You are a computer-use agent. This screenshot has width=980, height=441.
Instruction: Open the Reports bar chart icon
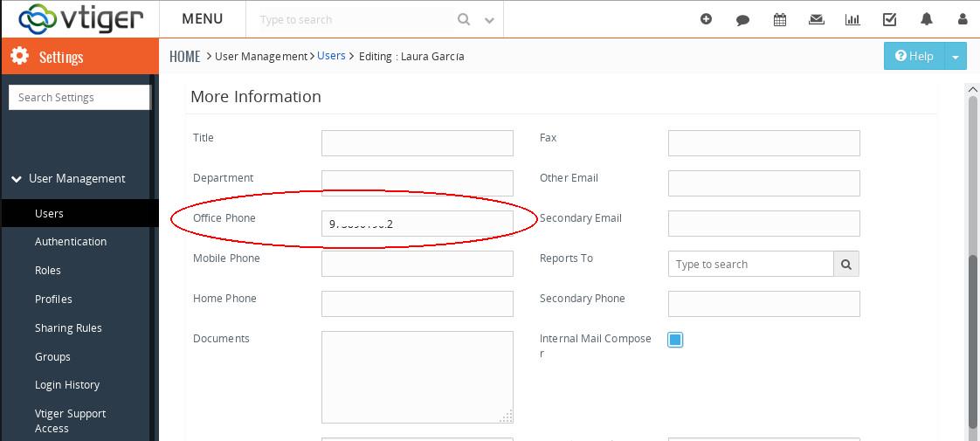pos(852,19)
